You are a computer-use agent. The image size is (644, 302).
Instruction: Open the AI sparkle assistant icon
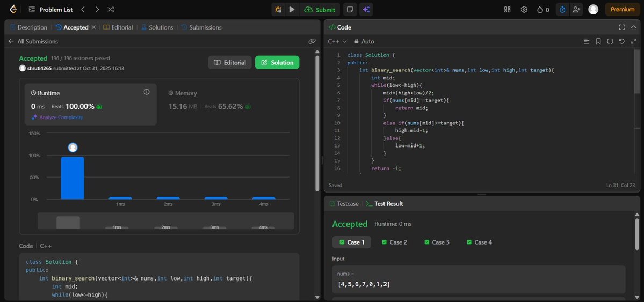[366, 10]
